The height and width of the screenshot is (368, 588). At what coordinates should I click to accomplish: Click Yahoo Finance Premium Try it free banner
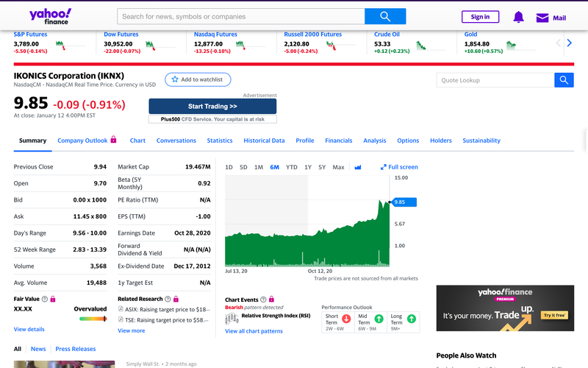[505, 308]
